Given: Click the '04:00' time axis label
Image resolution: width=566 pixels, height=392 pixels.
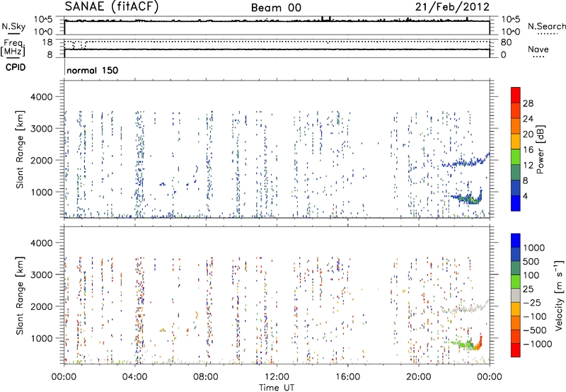Looking at the screenshot, I should (134, 377).
